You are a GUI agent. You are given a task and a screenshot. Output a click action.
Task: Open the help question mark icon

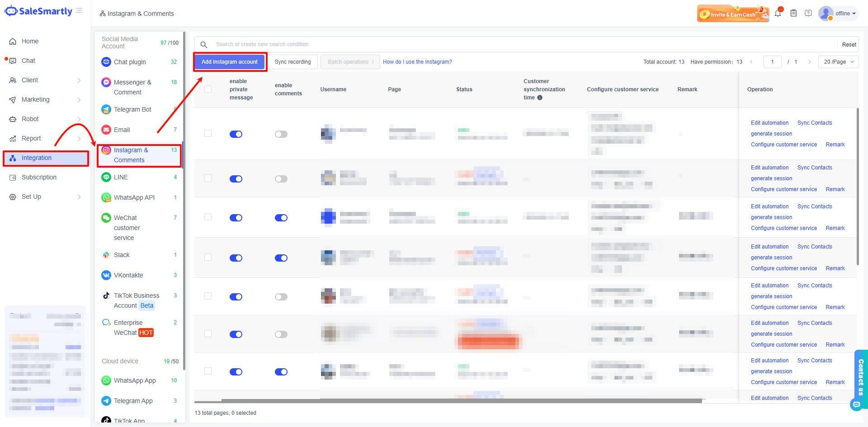coord(808,14)
